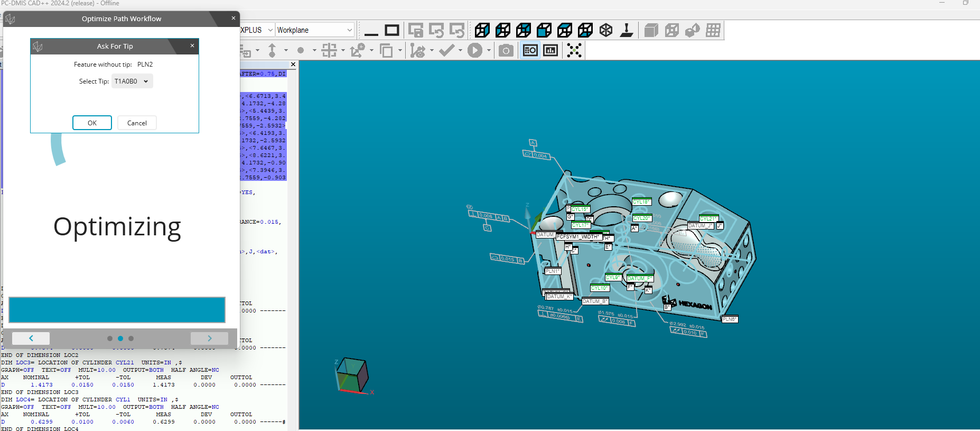Close the Ask For Tip dialog
The image size is (980, 431).
[192, 46]
